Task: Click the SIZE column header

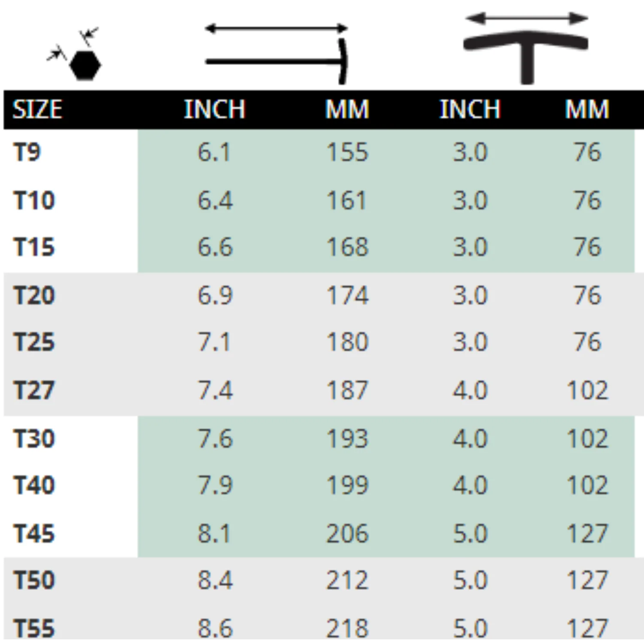Action: click(x=37, y=109)
